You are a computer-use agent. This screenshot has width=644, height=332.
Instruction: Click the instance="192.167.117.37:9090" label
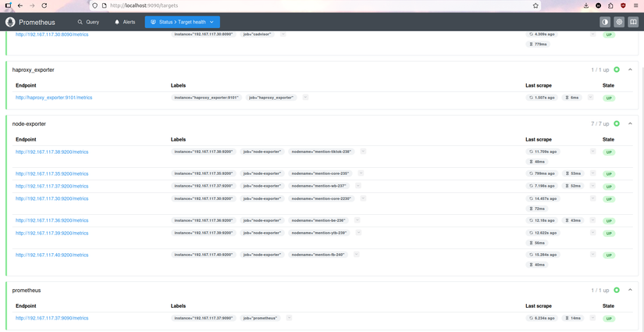[x=204, y=318]
